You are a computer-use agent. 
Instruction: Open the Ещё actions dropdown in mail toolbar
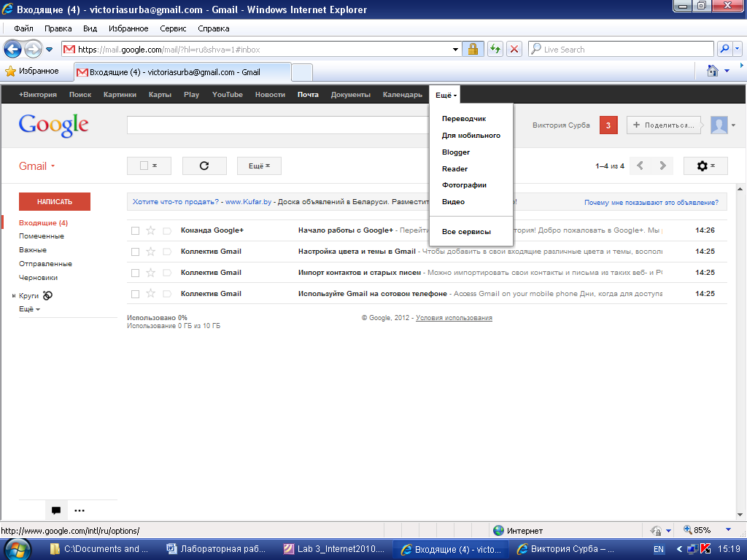point(259,166)
